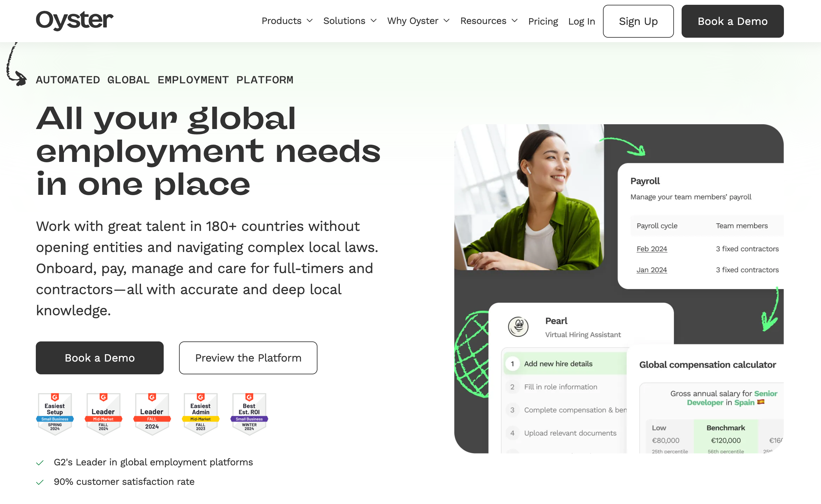Click Preview the Platform button
This screenshot has height=504, width=821.
(x=248, y=358)
